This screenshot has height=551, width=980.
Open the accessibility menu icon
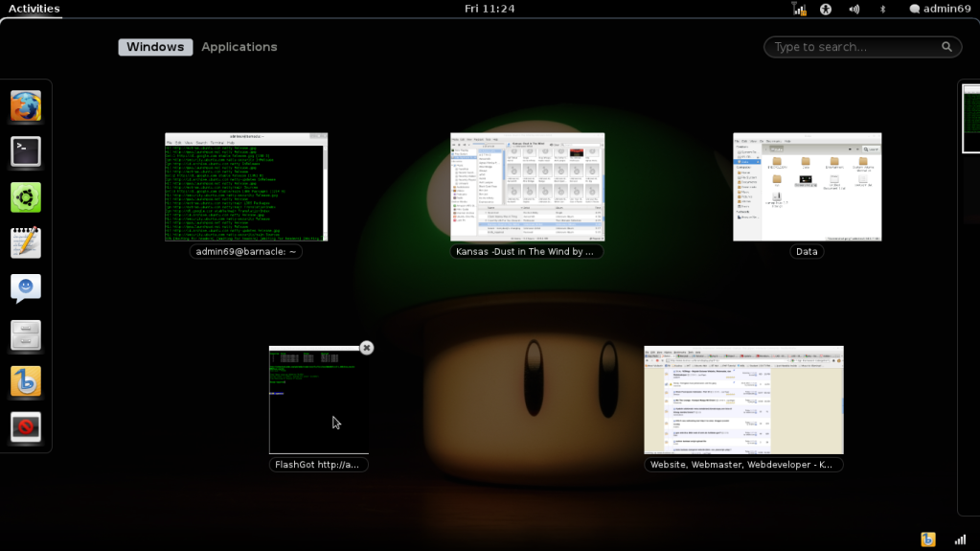pos(826,9)
